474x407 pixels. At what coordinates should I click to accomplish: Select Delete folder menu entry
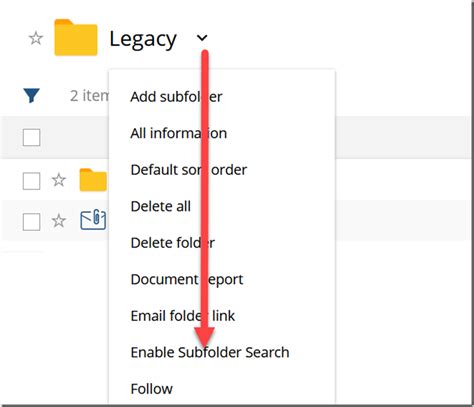(173, 243)
